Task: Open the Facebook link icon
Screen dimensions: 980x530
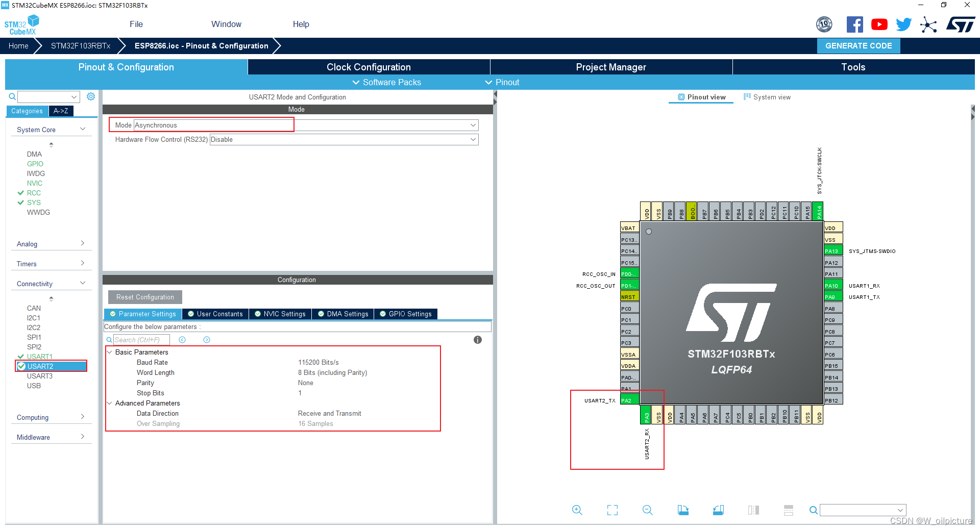Action: [x=854, y=24]
